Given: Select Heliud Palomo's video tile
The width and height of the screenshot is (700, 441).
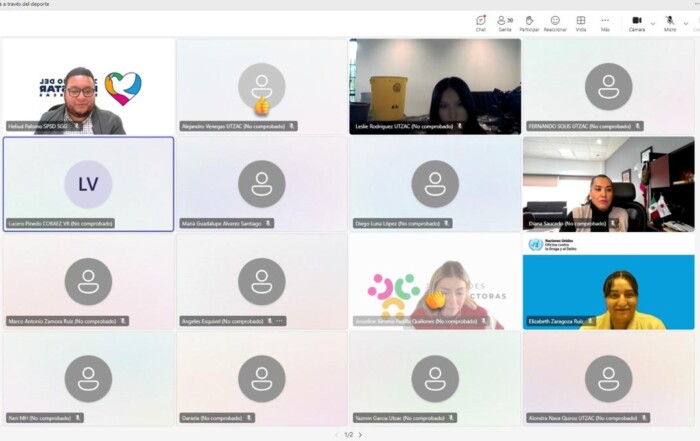Looking at the screenshot, I should pos(88,87).
